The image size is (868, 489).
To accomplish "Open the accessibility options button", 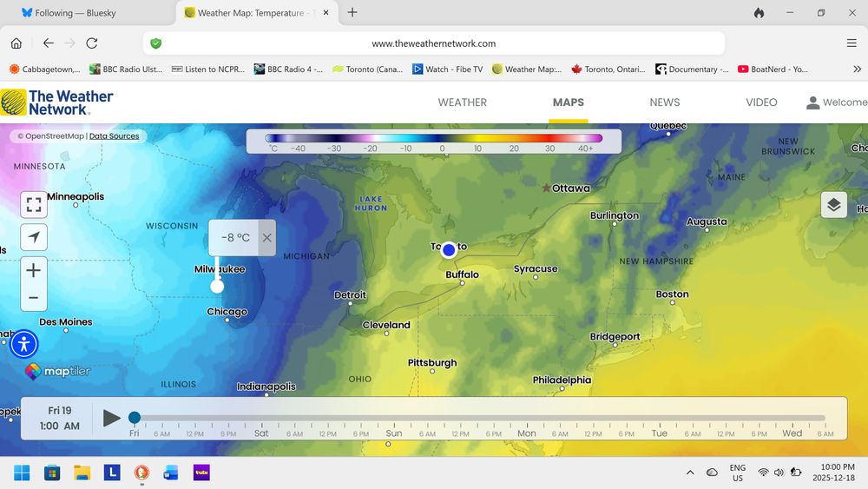I will click(23, 344).
